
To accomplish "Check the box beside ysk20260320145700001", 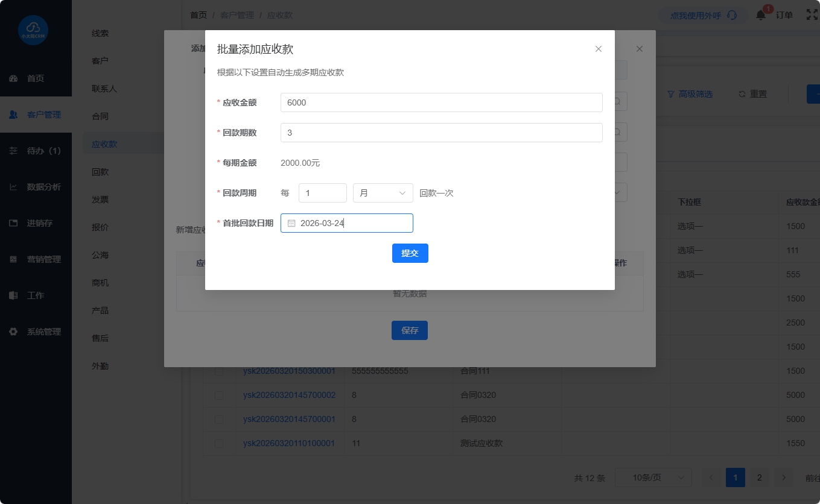I will [219, 419].
